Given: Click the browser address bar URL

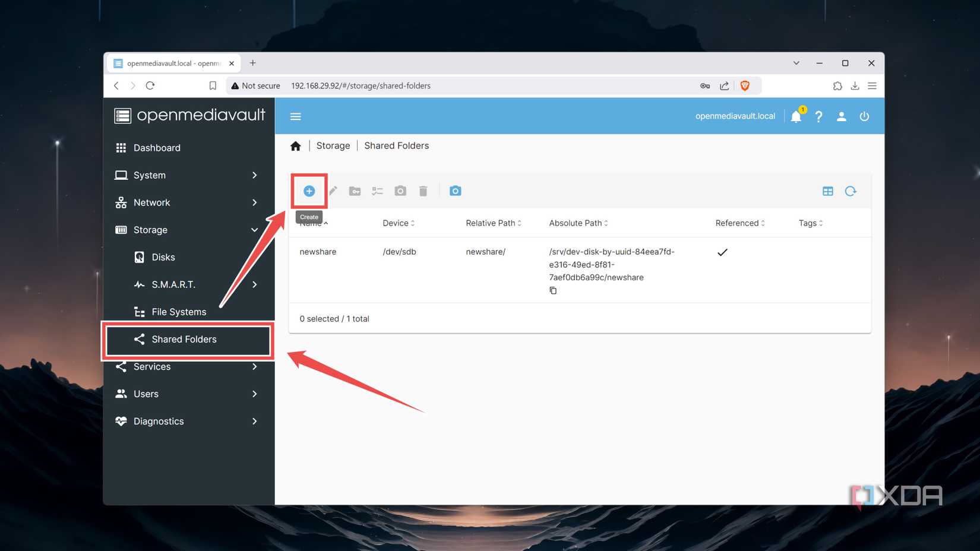Looking at the screenshot, I should 361,85.
